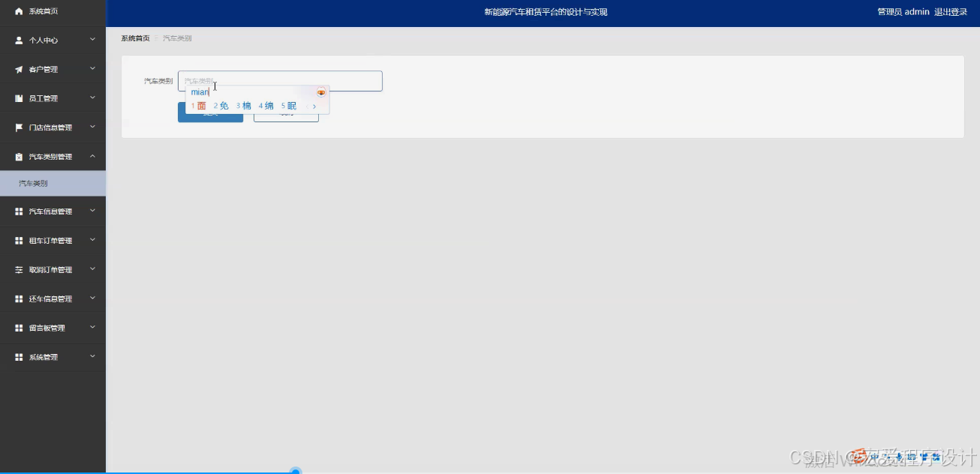This screenshot has width=980, height=474.
Task: Expand the 租车订单管理 chevron
Action: point(92,240)
